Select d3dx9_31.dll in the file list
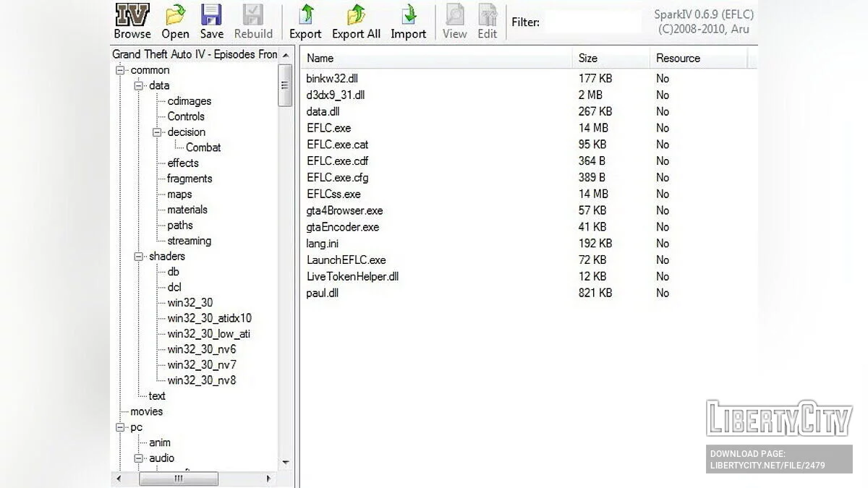868x488 pixels. click(x=336, y=95)
